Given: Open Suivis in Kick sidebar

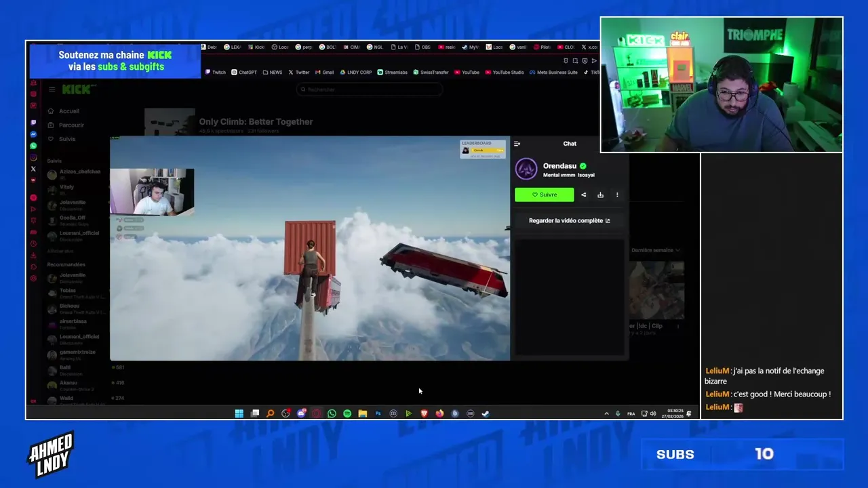Looking at the screenshot, I should point(62,139).
